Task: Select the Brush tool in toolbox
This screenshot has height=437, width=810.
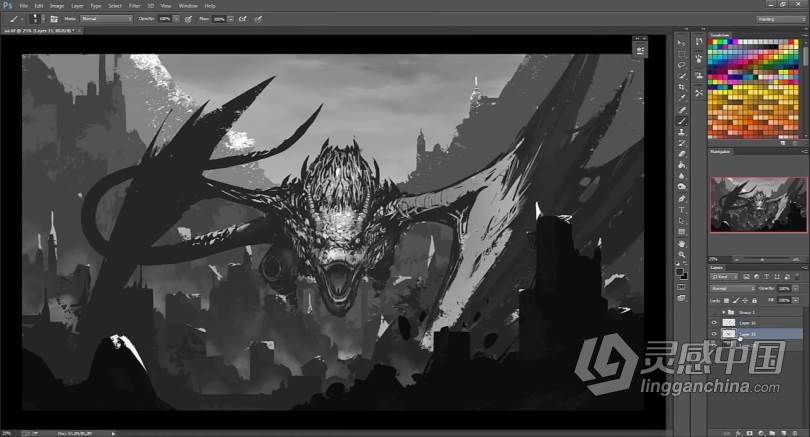Action: [x=682, y=121]
